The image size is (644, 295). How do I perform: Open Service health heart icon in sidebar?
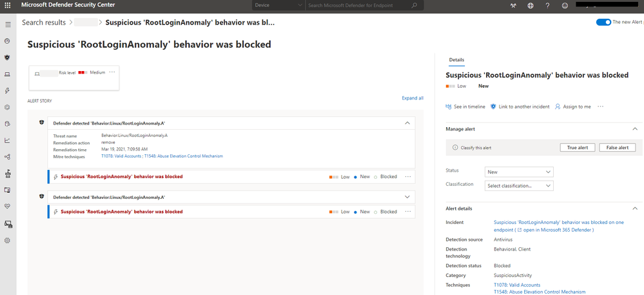(7, 206)
